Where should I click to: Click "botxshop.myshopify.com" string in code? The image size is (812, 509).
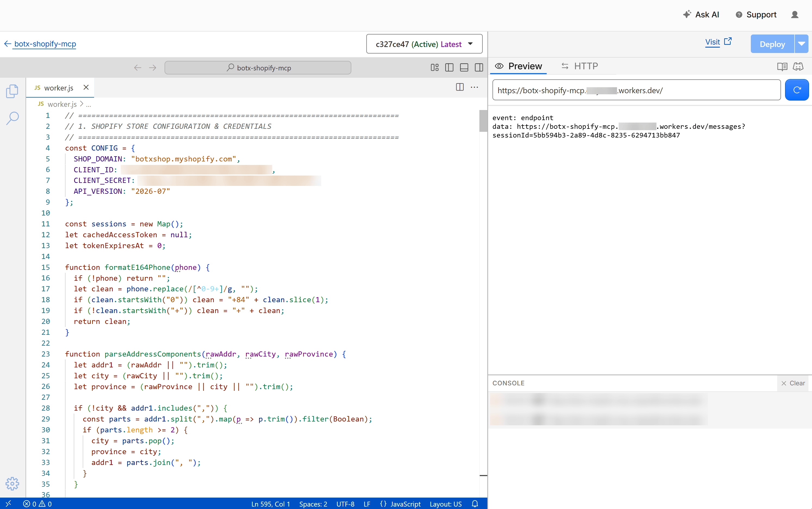pyautogui.click(x=184, y=159)
